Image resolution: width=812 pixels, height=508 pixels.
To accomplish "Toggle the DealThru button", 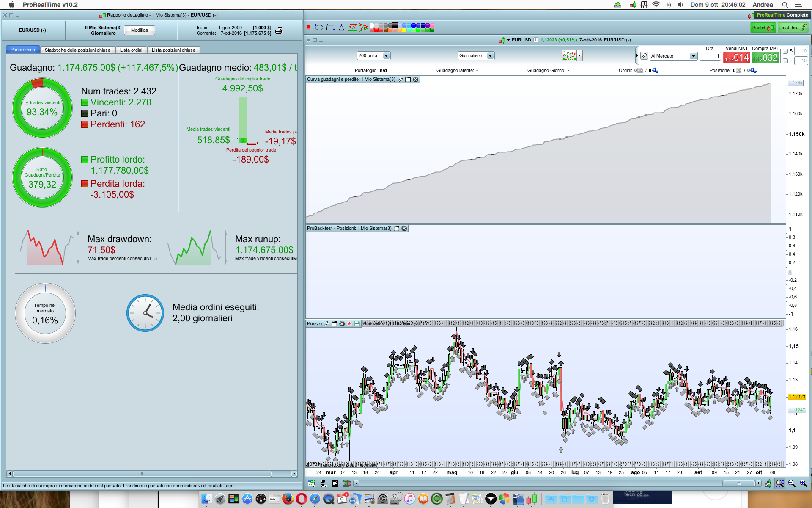I will pos(793,28).
